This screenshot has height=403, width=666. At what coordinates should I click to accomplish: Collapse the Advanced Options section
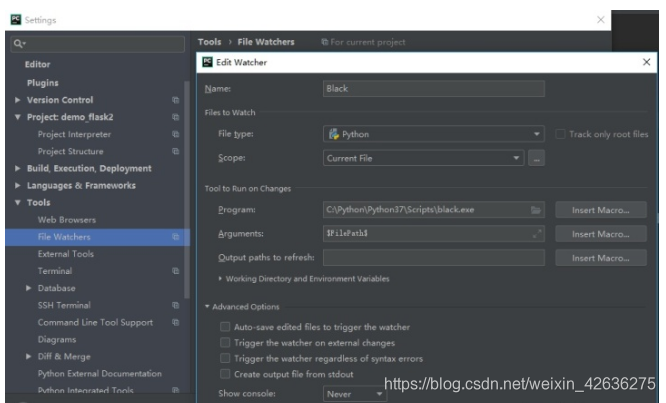coord(207,306)
